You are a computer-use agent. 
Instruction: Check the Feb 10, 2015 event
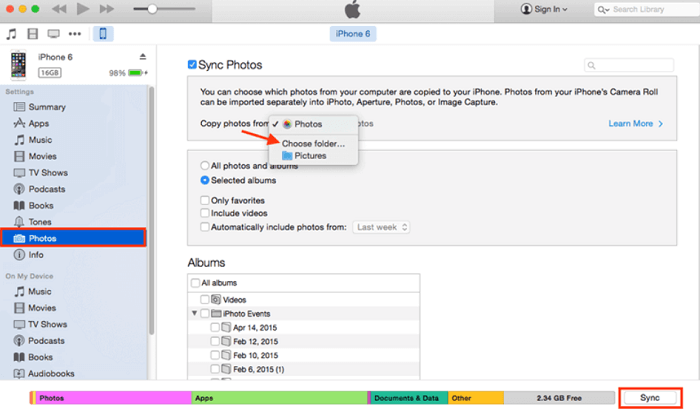215,355
